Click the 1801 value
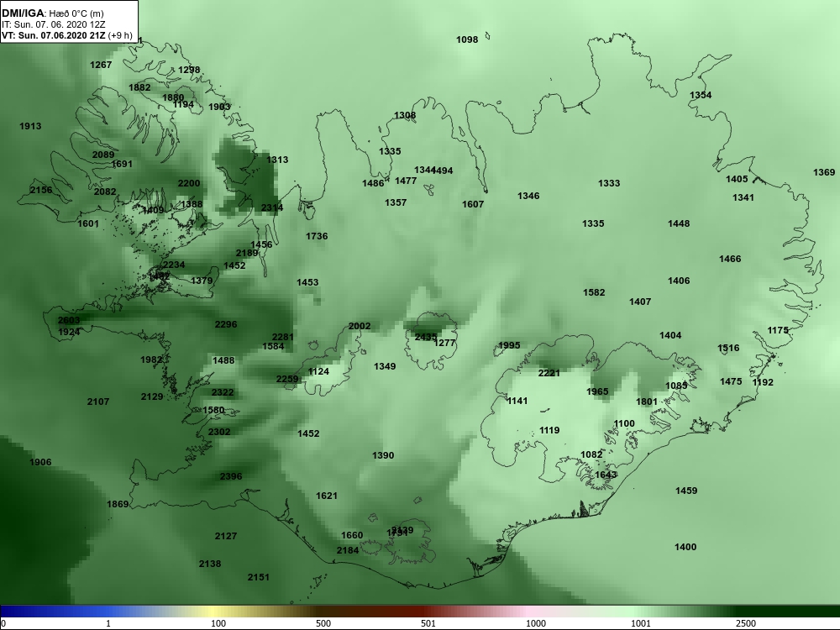This screenshot has height=630, width=840. pos(647,402)
